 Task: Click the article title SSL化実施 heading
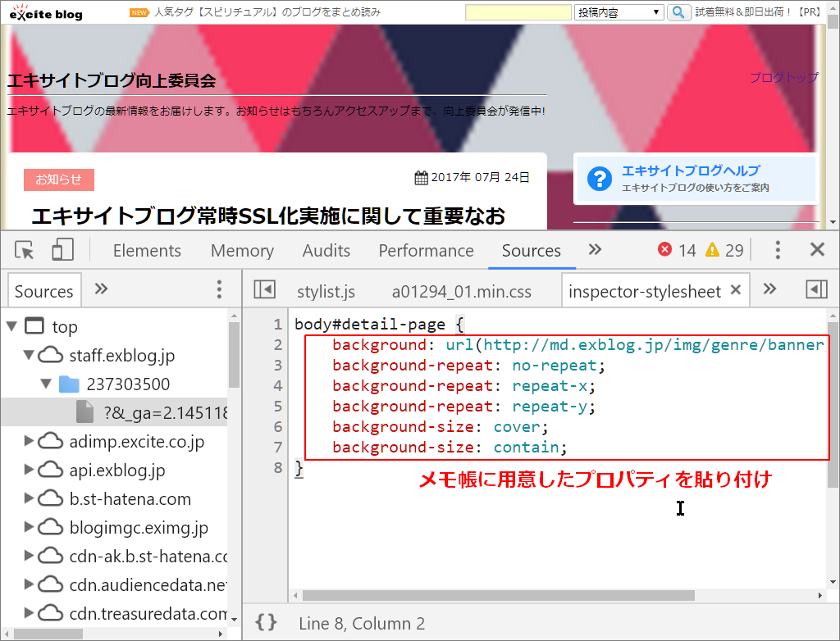coord(268,216)
